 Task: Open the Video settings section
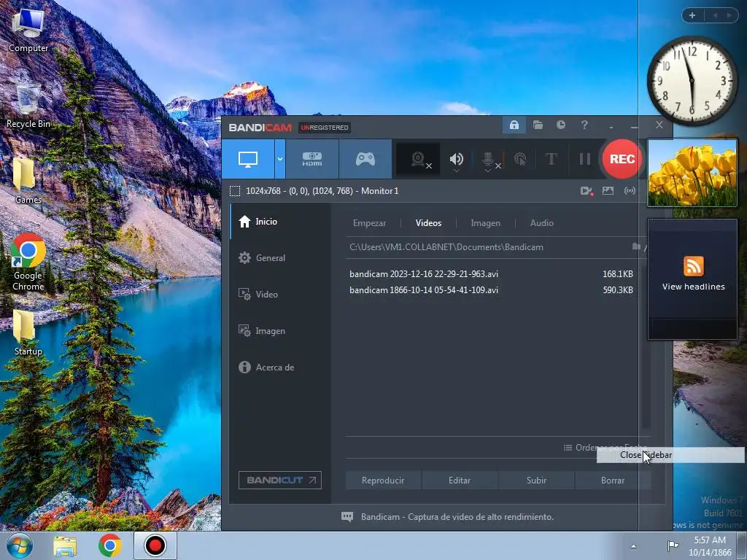click(280, 295)
